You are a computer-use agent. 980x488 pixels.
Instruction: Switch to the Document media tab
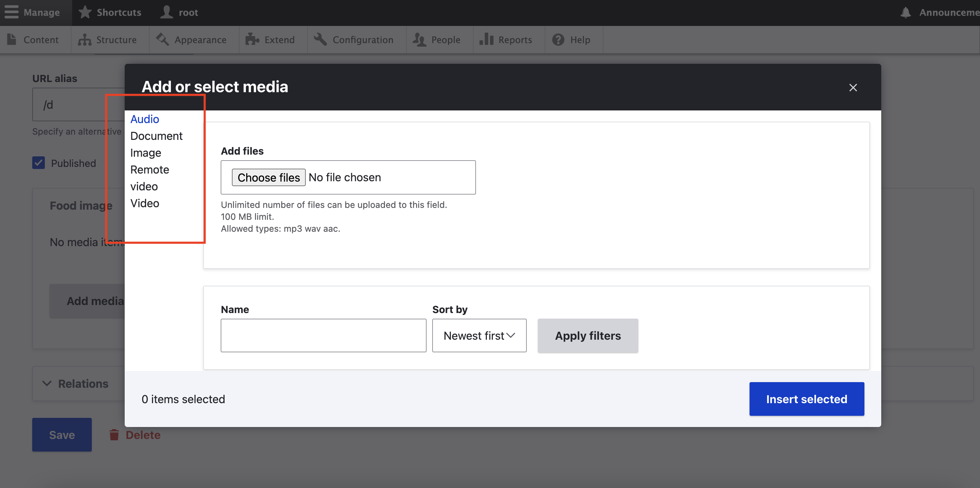pos(156,136)
